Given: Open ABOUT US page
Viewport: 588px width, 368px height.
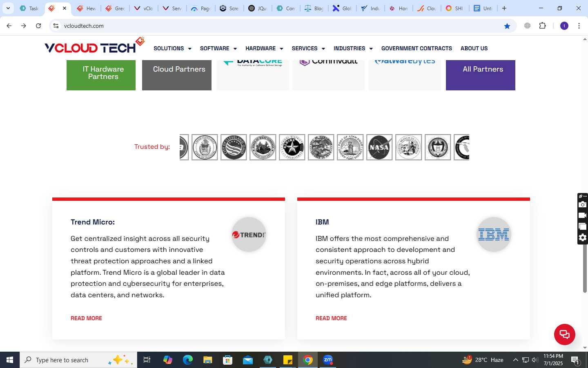Looking at the screenshot, I should point(474,48).
